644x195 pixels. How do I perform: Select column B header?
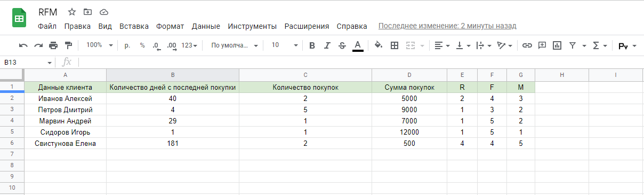click(x=173, y=75)
